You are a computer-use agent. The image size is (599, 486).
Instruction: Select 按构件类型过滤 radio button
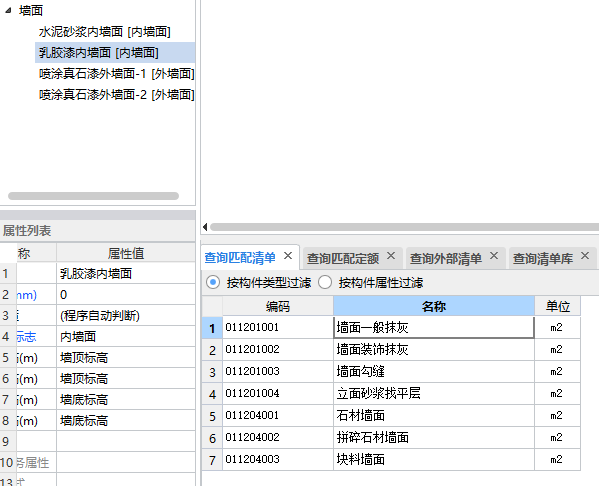[213, 283]
